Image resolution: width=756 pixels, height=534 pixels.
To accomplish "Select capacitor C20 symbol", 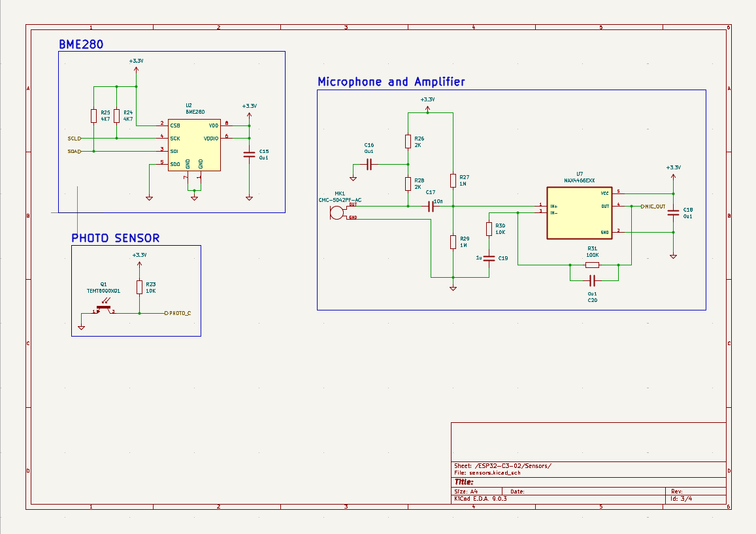I will click(x=592, y=280).
